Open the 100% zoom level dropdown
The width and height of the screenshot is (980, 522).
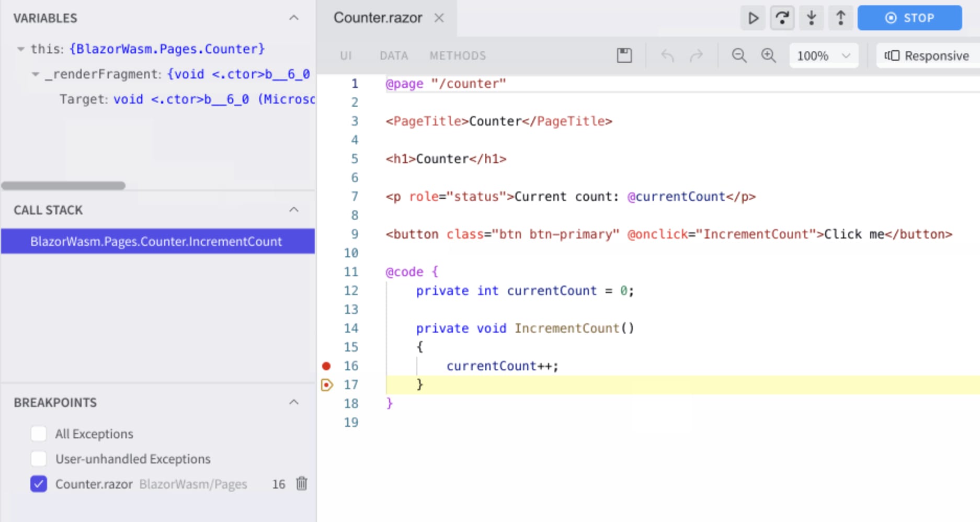pyautogui.click(x=823, y=55)
